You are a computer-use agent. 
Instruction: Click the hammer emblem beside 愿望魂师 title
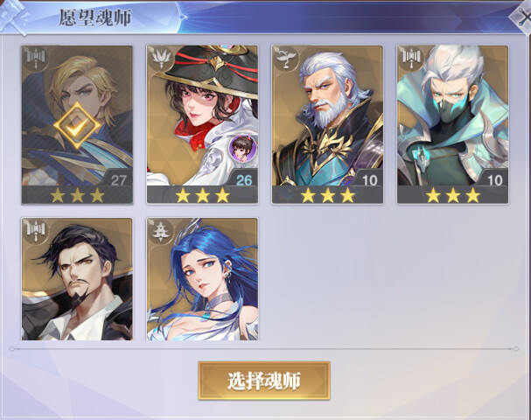pos(14,17)
